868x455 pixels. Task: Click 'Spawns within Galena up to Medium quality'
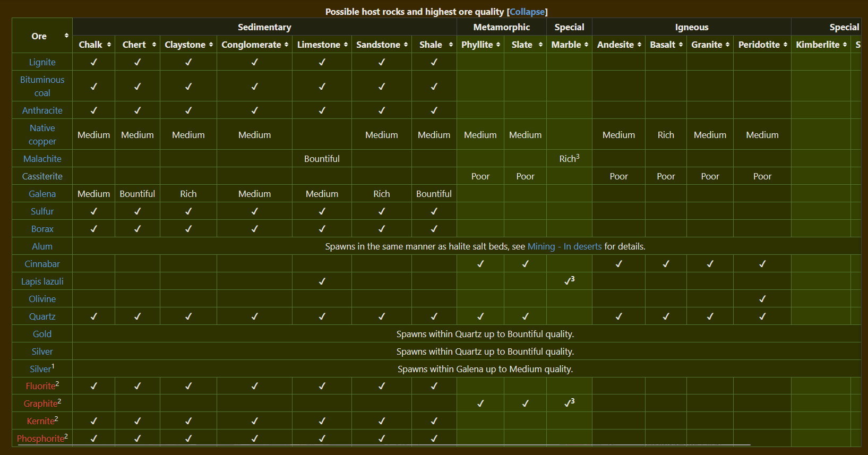click(485, 369)
